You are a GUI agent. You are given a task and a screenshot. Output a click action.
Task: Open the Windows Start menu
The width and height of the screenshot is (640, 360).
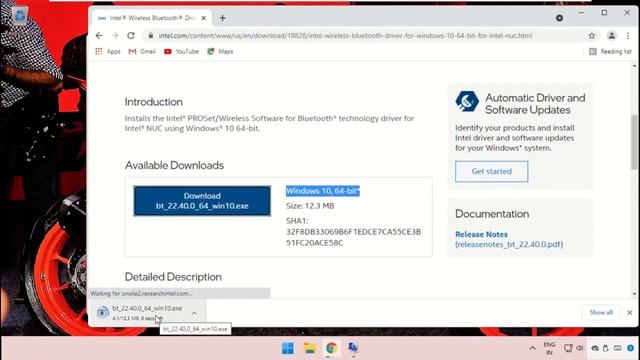[x=288, y=348]
